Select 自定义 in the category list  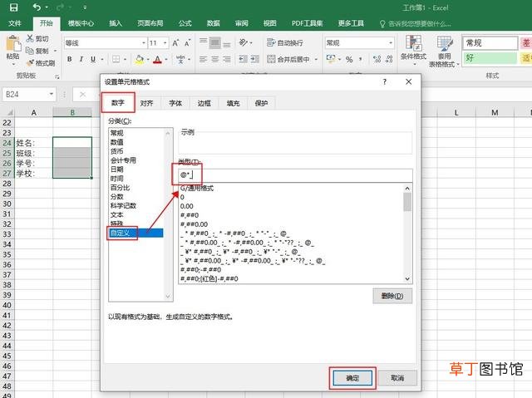pyautogui.click(x=135, y=233)
